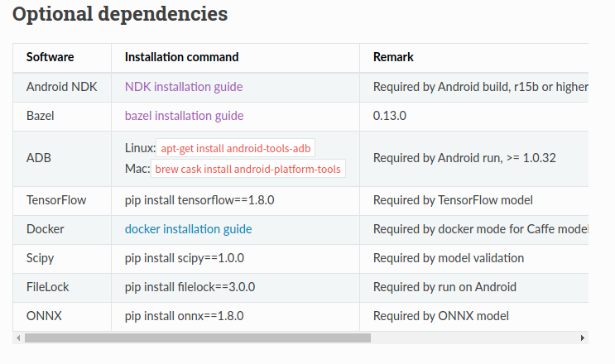Click the left arrow of horizontal scrollbar

18,338
